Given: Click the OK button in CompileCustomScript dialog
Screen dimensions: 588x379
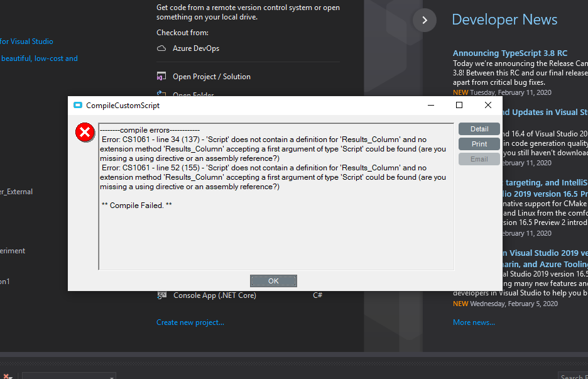Looking at the screenshot, I should point(273,281).
